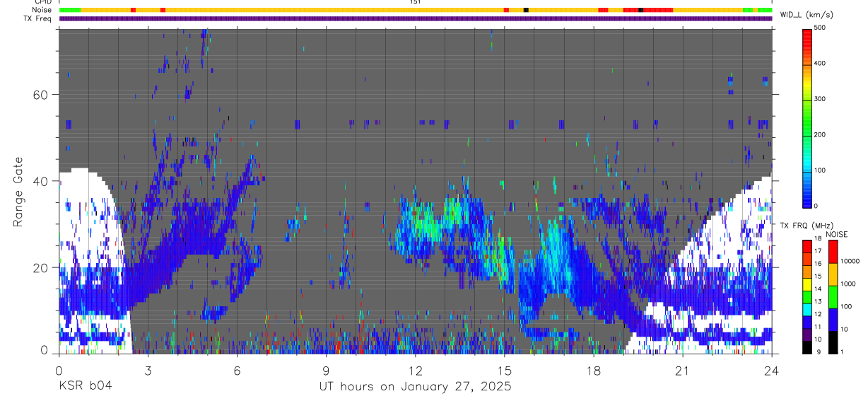The image size is (868, 401).
Task: Click the 6 hour tick on the UT axis
Action: 237,370
